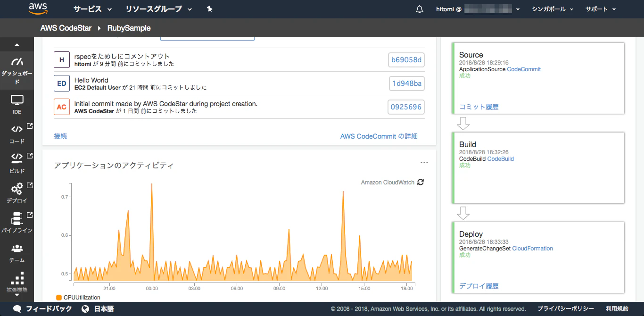Open the Team people icon in the sidebar

(x=17, y=248)
